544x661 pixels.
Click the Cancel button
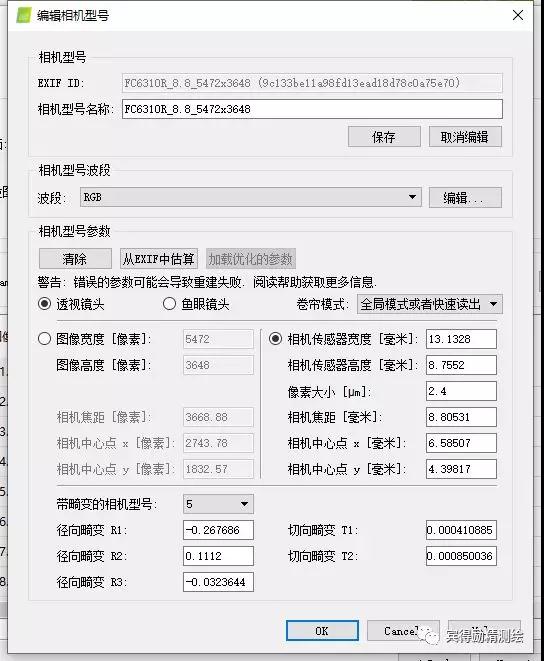(403, 631)
